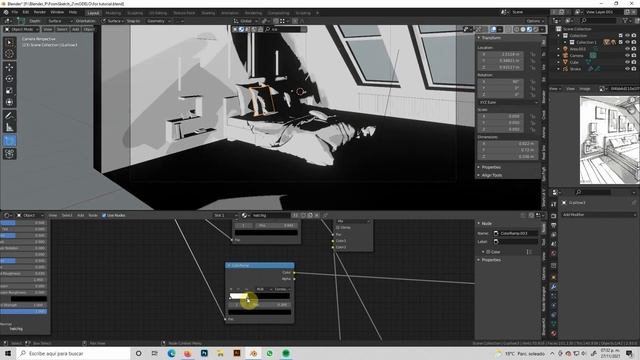Screen dimensions: 640x360
Task: Select the active blue tool below Measure
Action: [9, 141]
